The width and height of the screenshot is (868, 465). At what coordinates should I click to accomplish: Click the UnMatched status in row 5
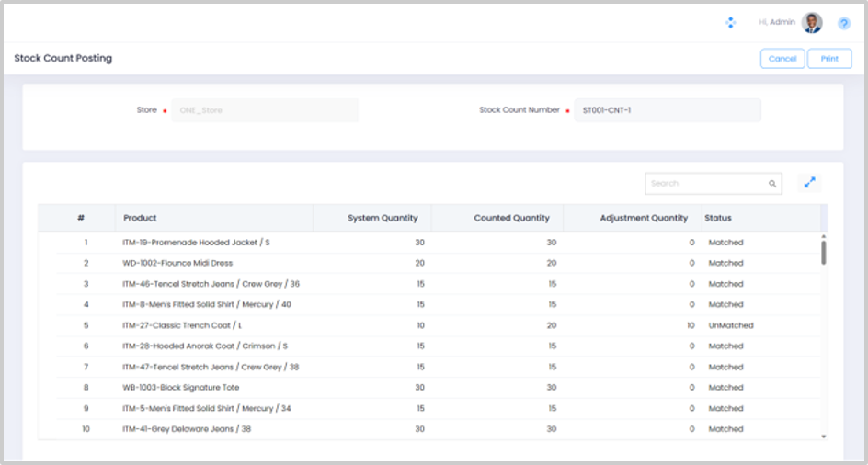[x=731, y=325]
